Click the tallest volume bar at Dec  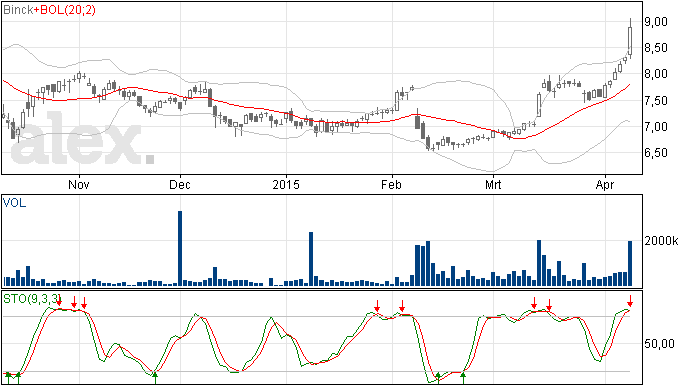180,249
